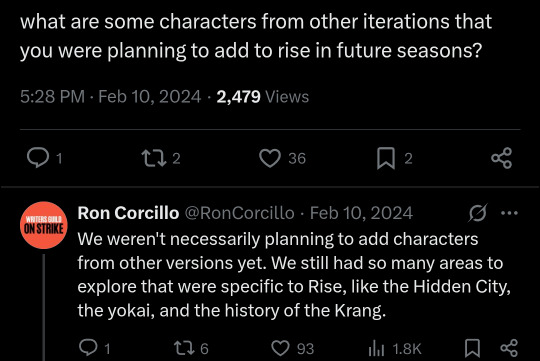The width and height of the screenshot is (540, 361).
Task: Click the Feb 10, 2024 reply timestamp
Action: point(361,213)
